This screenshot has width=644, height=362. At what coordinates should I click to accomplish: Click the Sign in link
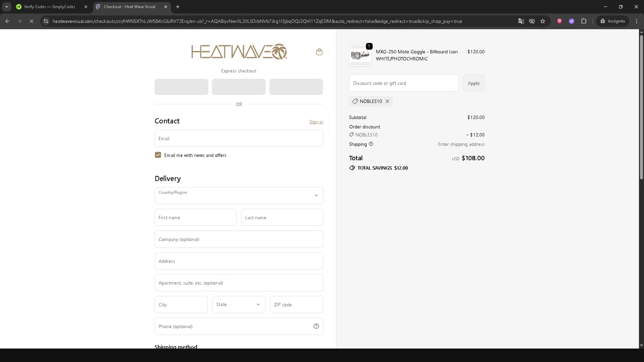pos(316,122)
